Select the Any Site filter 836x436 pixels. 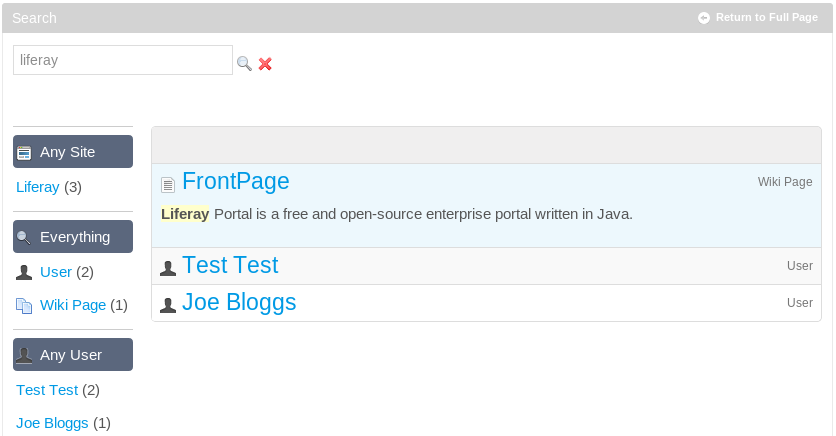tap(73, 151)
